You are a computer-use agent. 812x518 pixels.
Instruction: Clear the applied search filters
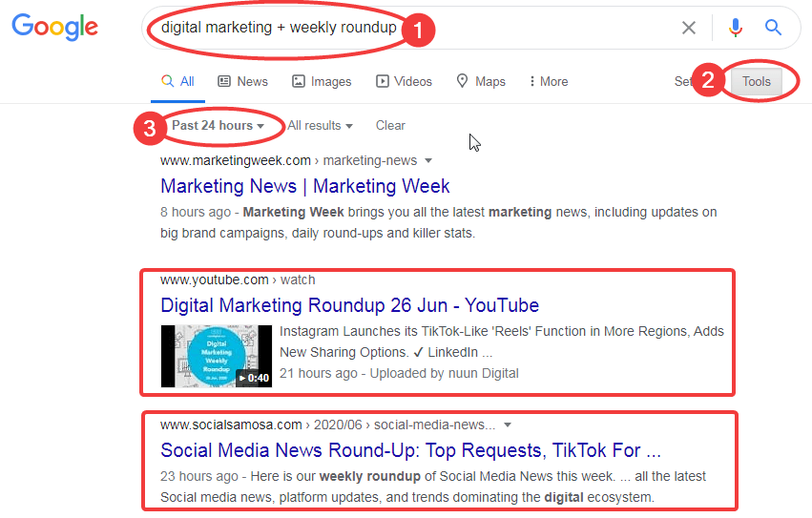click(390, 126)
